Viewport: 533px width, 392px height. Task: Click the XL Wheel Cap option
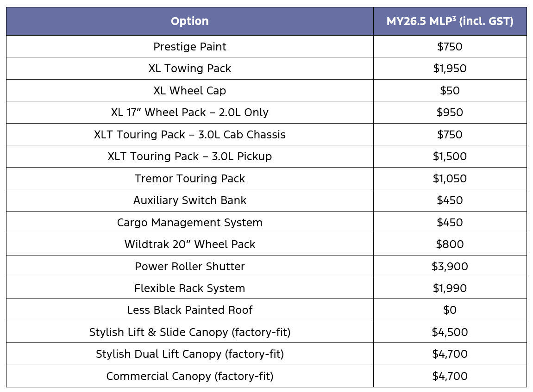[x=190, y=91]
